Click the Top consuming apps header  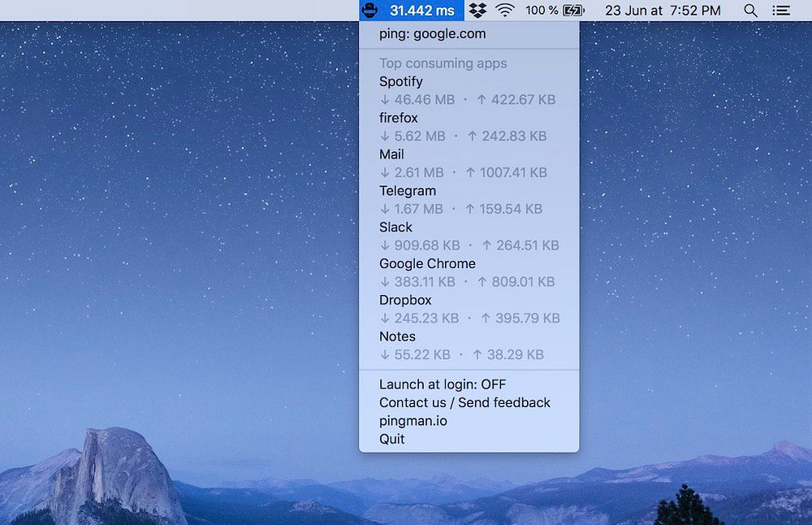[x=443, y=63]
